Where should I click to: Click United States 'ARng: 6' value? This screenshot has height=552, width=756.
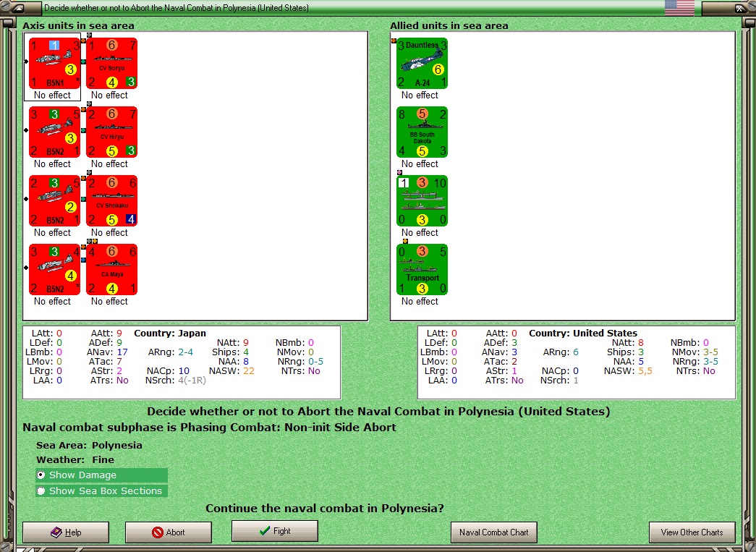(x=561, y=352)
